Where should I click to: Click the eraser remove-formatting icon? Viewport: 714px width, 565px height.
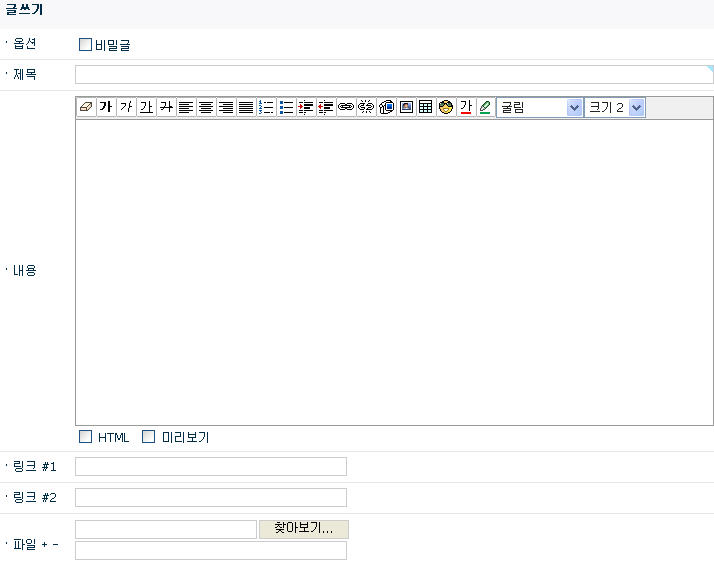pyautogui.click(x=86, y=108)
